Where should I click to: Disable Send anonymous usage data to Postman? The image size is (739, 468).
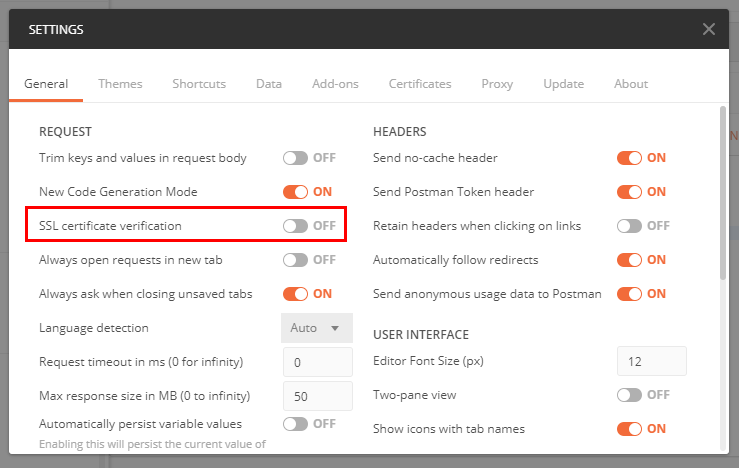click(x=629, y=294)
